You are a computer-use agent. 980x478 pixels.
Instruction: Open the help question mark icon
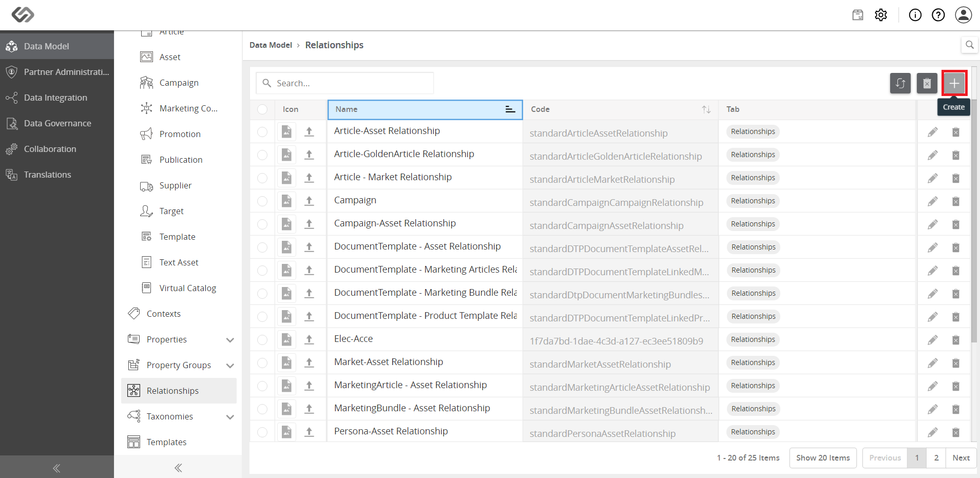[x=938, y=15]
